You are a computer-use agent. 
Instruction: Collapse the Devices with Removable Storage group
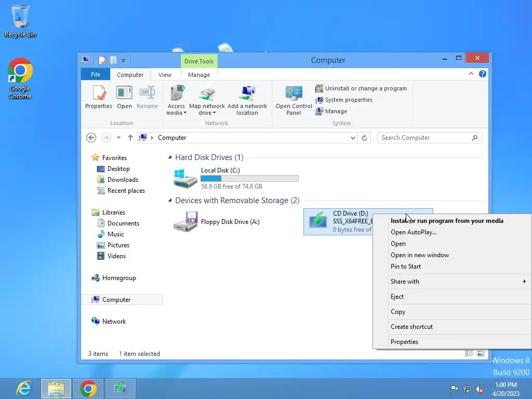(170, 200)
